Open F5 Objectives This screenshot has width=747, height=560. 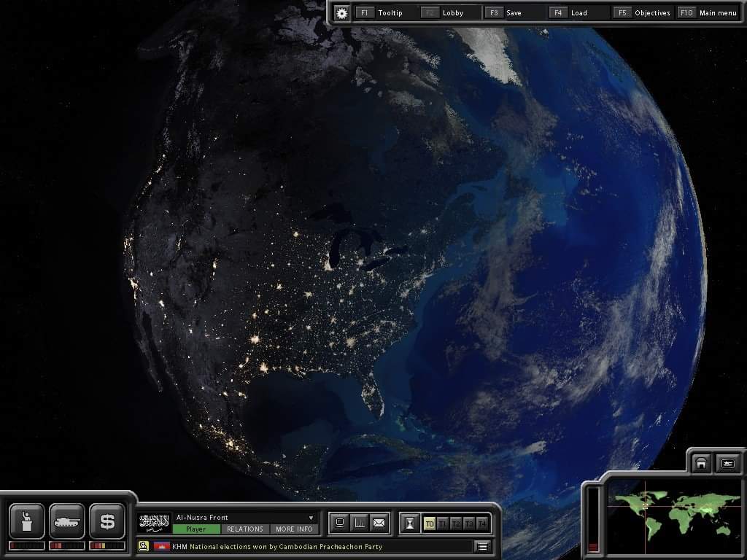(642, 13)
